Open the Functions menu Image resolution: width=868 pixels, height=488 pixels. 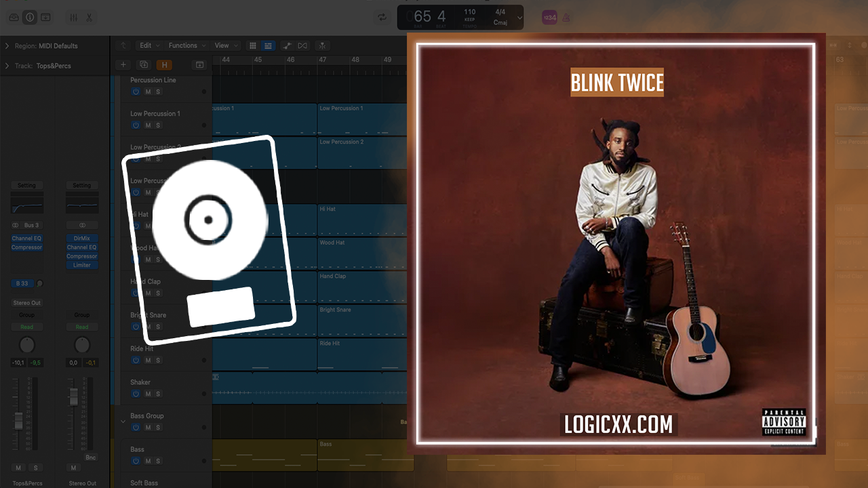(x=186, y=45)
